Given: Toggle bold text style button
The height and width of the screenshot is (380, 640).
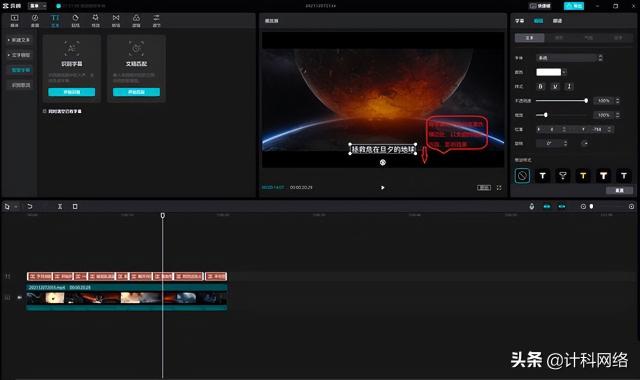Looking at the screenshot, I should click(x=541, y=87).
